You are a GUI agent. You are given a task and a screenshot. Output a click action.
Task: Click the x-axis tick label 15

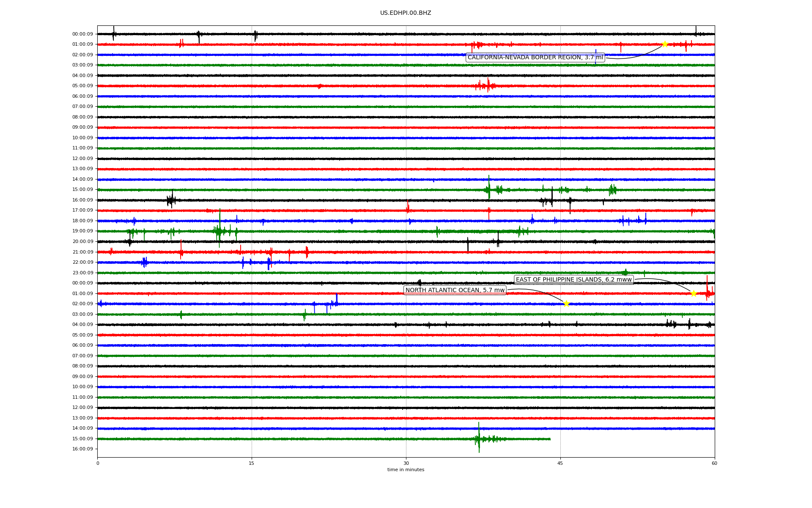252,463
